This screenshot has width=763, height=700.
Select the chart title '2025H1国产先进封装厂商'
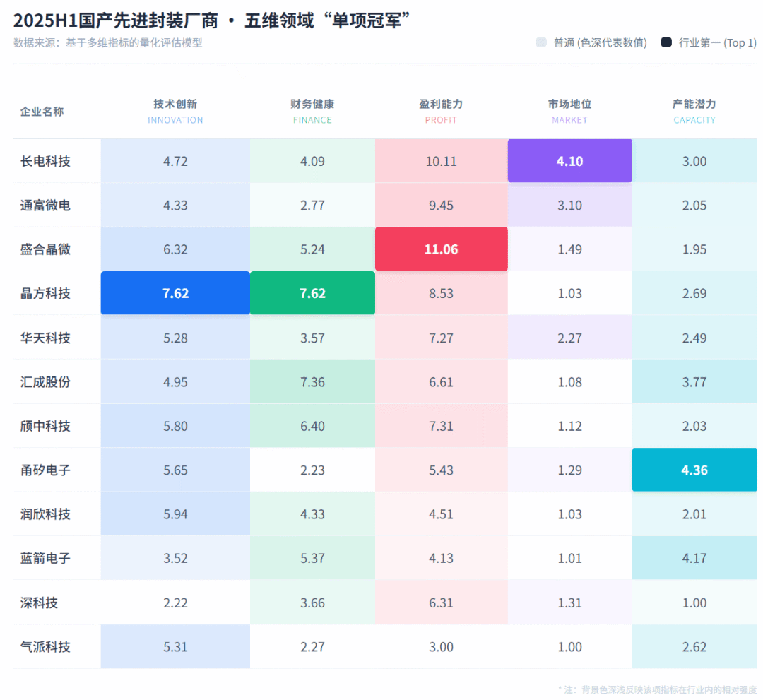pos(116,20)
